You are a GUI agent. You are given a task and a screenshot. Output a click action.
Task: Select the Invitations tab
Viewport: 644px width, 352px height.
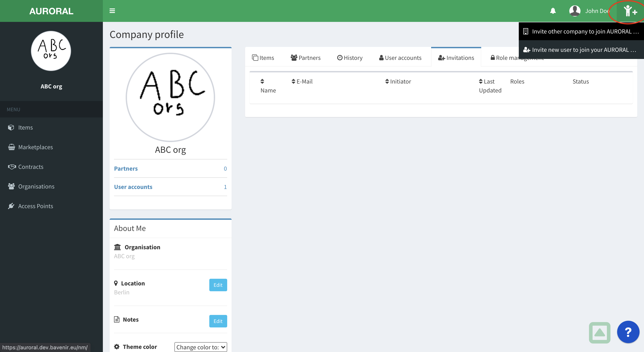[x=456, y=58]
